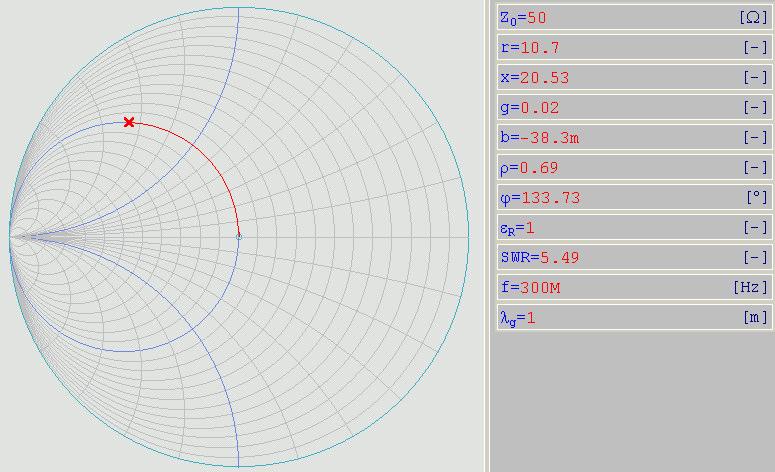775x472 pixels.
Task: Click the [Hz] unit label
Action: click(x=750, y=287)
